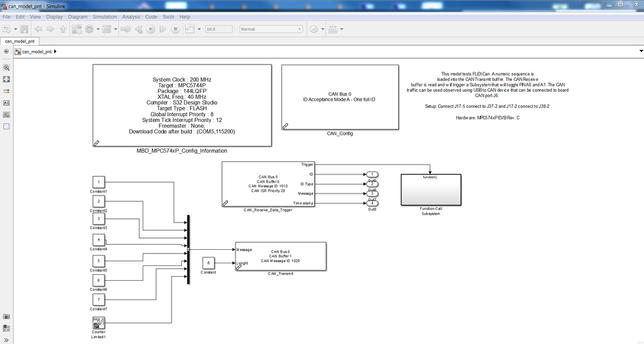Image resolution: width=644 pixels, height=344 pixels.
Task: Expand the can_model_pnt breadcrumb arrow
Action: [55, 52]
